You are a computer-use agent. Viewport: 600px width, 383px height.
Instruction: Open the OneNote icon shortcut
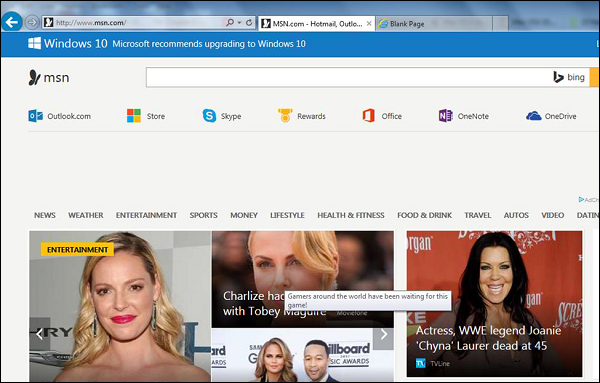tap(445, 116)
